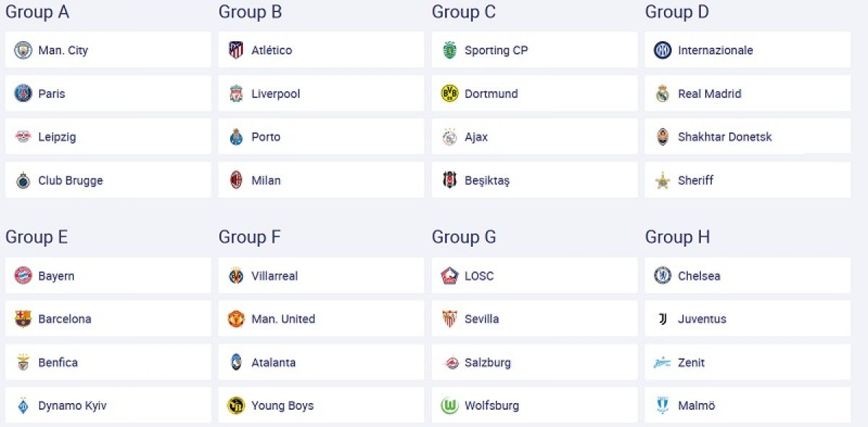Click the Bayern team name
The width and height of the screenshot is (868, 427).
click(x=56, y=276)
